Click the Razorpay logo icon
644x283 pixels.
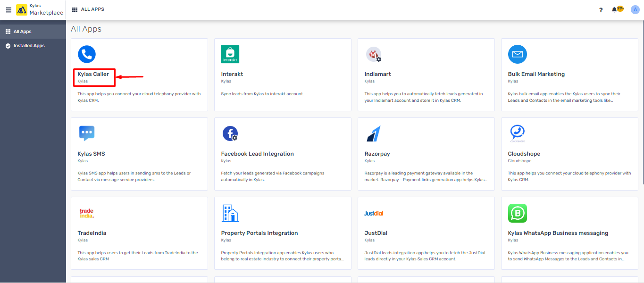(373, 134)
